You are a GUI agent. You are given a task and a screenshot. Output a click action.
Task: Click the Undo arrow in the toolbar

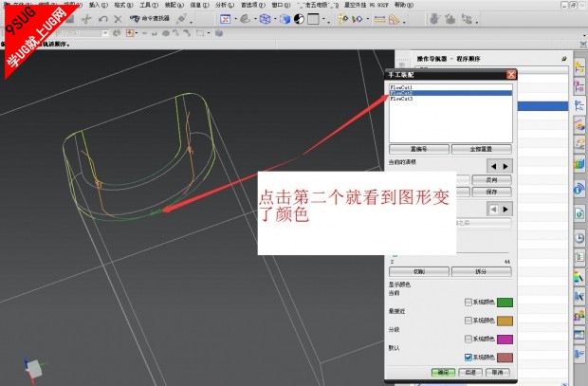pos(103,19)
